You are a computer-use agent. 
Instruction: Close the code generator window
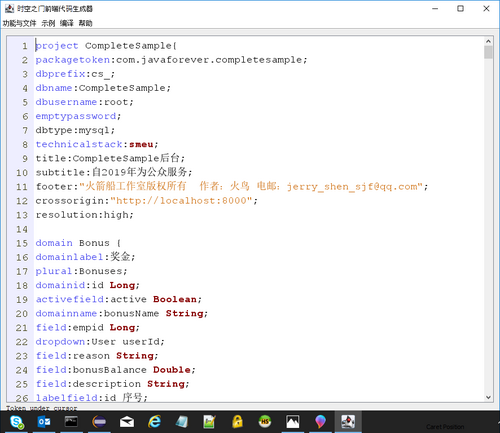486,9
